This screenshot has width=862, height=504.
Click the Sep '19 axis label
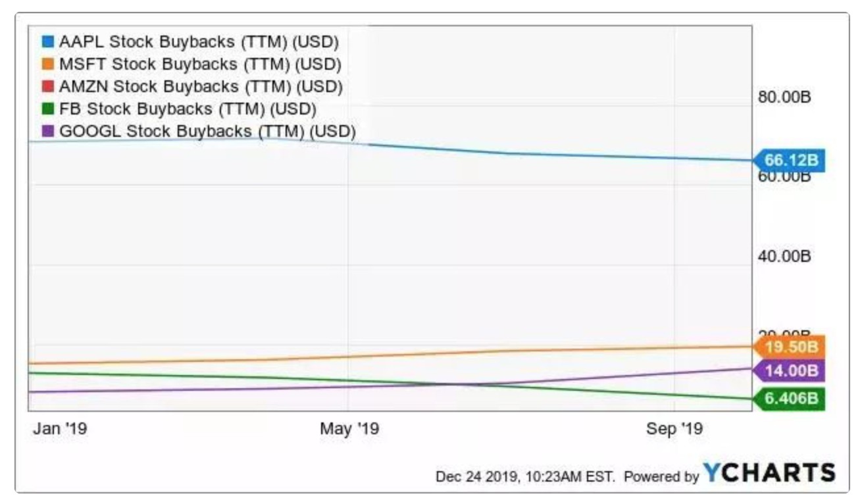click(674, 429)
